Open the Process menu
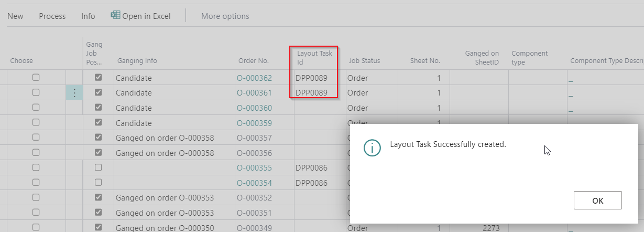Image resolution: width=644 pixels, height=232 pixels. [x=52, y=16]
